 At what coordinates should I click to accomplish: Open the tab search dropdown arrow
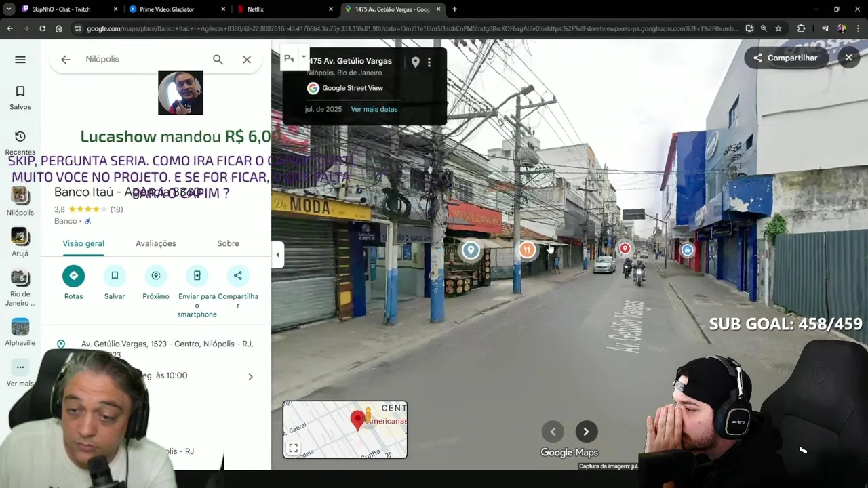tap(9, 9)
